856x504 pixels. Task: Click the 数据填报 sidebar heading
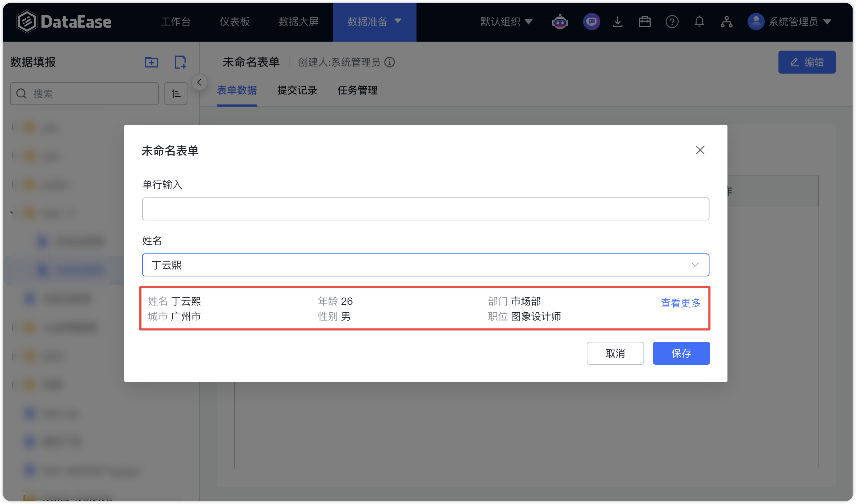point(33,62)
